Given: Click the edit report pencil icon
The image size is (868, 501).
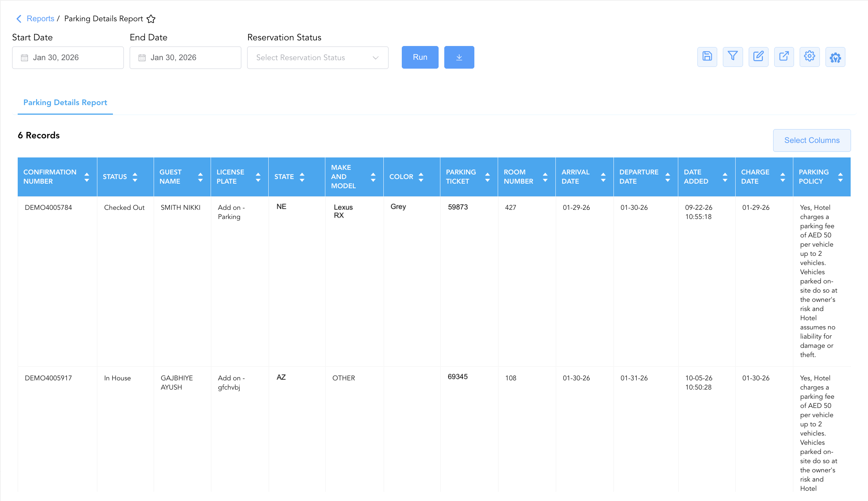Looking at the screenshot, I should click(x=758, y=57).
